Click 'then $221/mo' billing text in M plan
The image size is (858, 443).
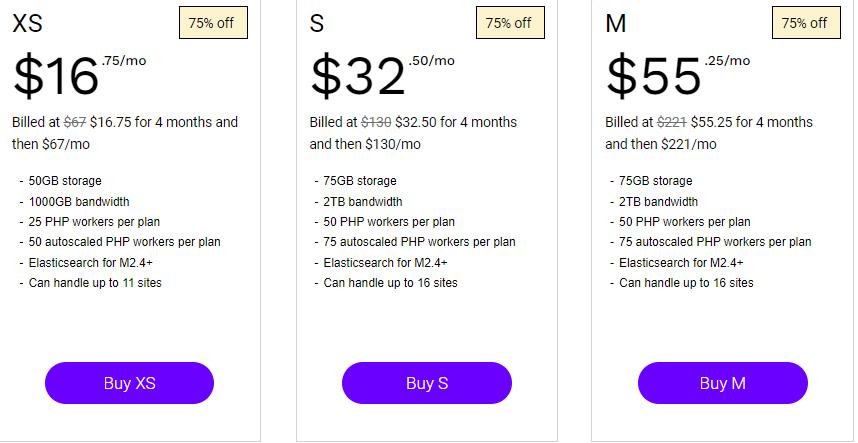click(661, 144)
